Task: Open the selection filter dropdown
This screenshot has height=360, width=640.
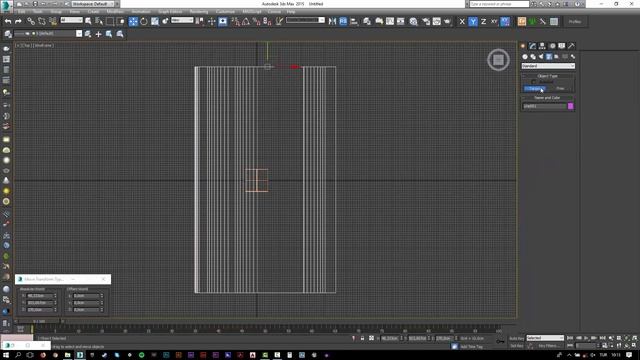Action: coord(71,20)
